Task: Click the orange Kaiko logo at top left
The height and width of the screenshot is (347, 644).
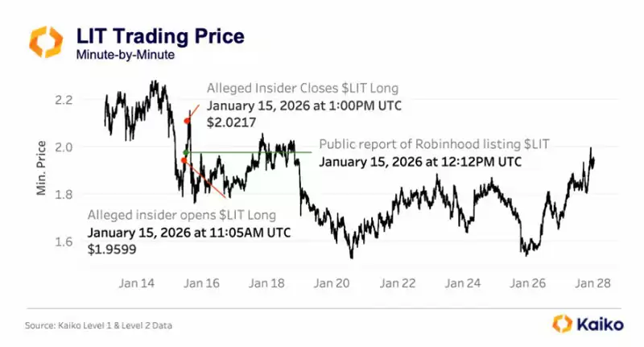Action: (x=46, y=42)
